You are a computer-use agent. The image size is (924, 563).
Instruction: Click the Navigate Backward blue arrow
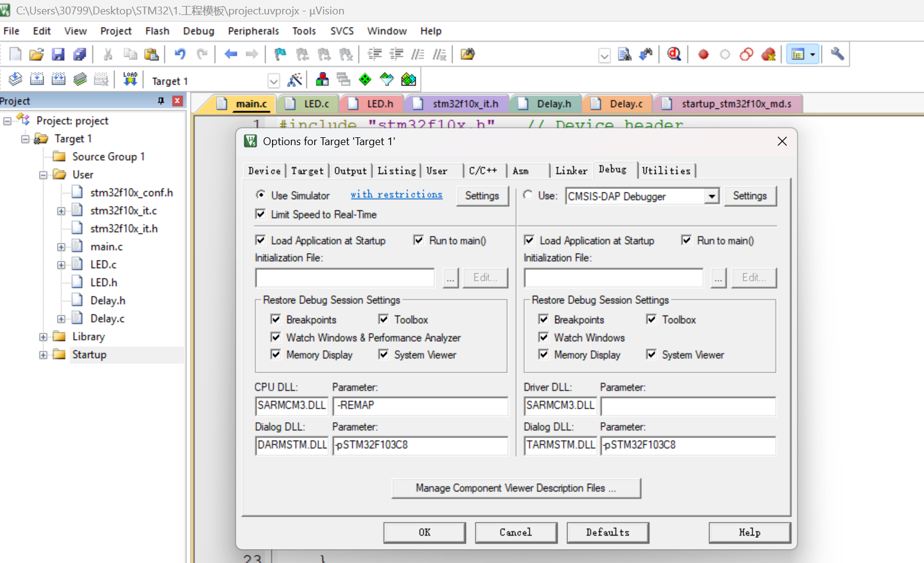(x=231, y=55)
